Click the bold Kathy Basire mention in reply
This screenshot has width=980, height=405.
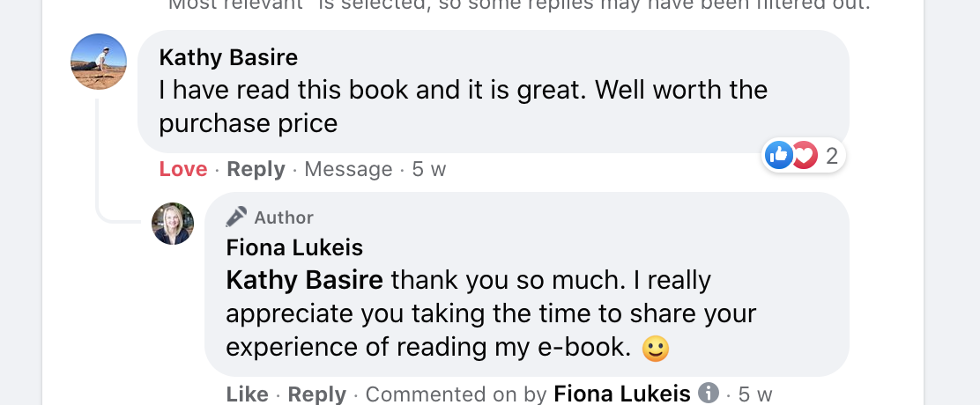(304, 280)
